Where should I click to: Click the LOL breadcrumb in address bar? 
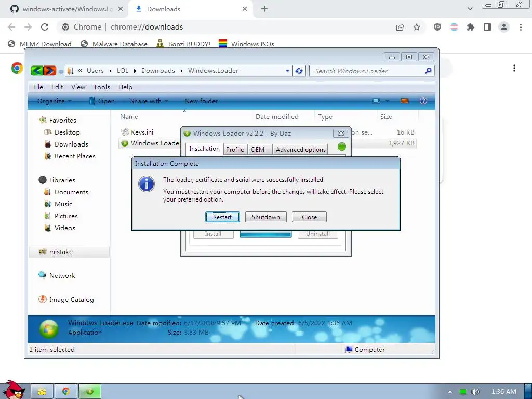pos(123,70)
